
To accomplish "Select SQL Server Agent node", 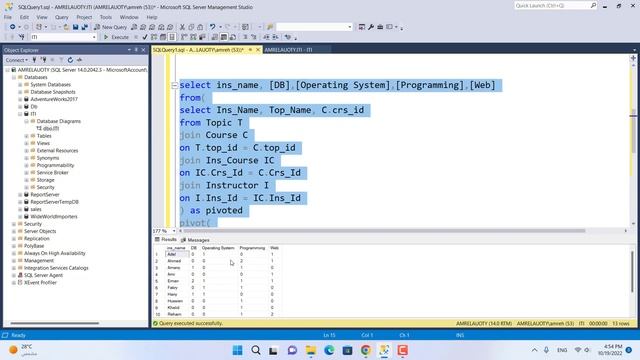I will click(43, 276).
